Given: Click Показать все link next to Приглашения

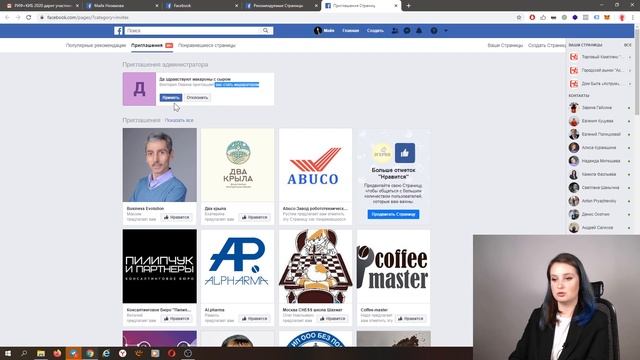Looking at the screenshot, I should click(179, 120).
